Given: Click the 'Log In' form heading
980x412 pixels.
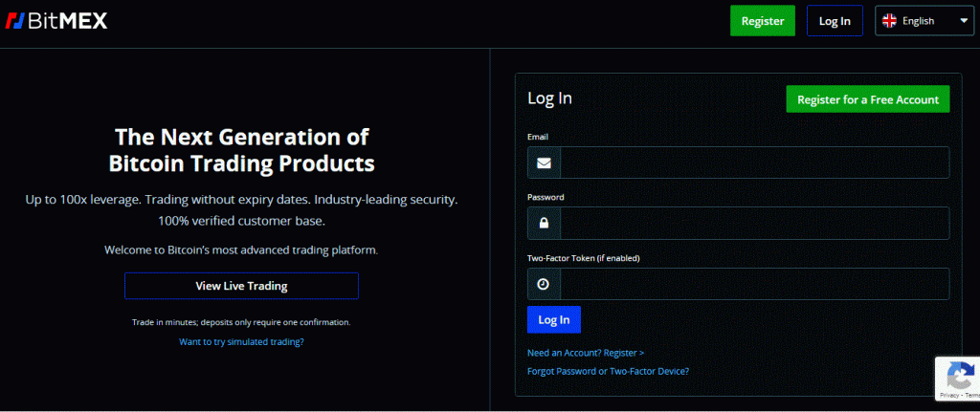Looking at the screenshot, I should pyautogui.click(x=549, y=98).
